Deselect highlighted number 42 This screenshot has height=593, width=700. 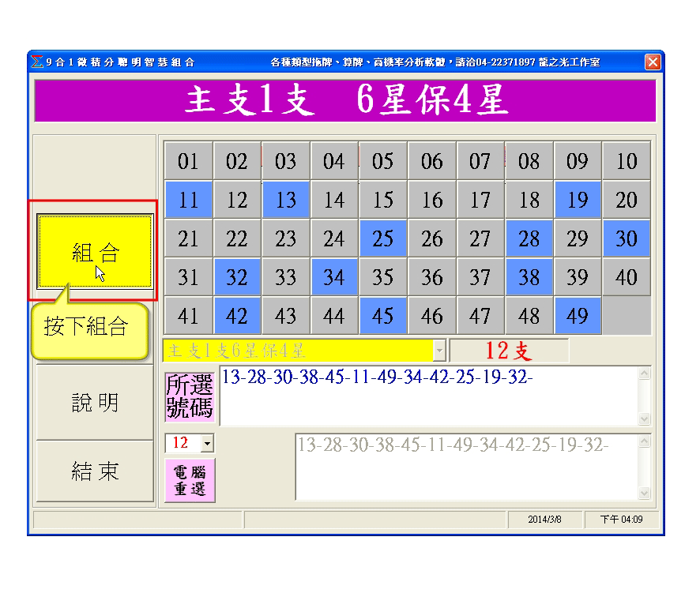(237, 317)
